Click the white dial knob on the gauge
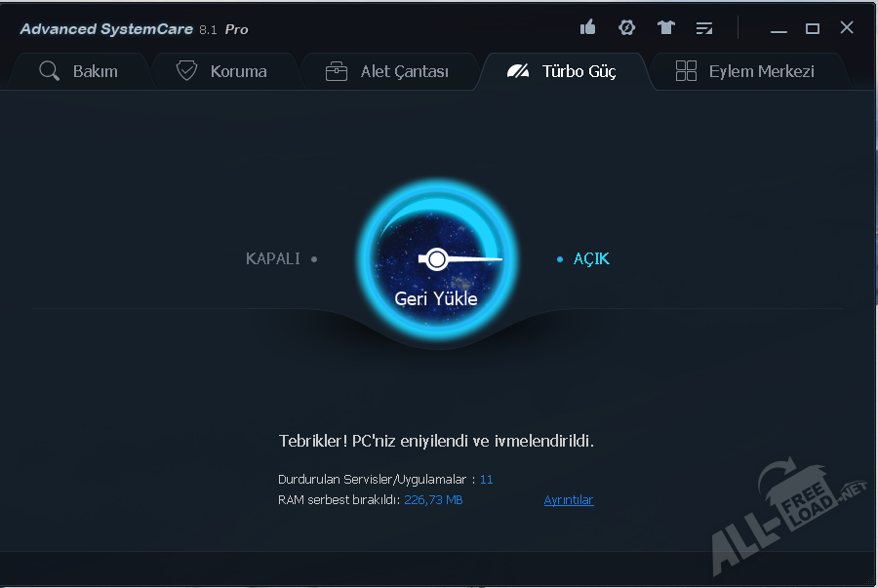Viewport: 878px width, 588px height. point(437,258)
